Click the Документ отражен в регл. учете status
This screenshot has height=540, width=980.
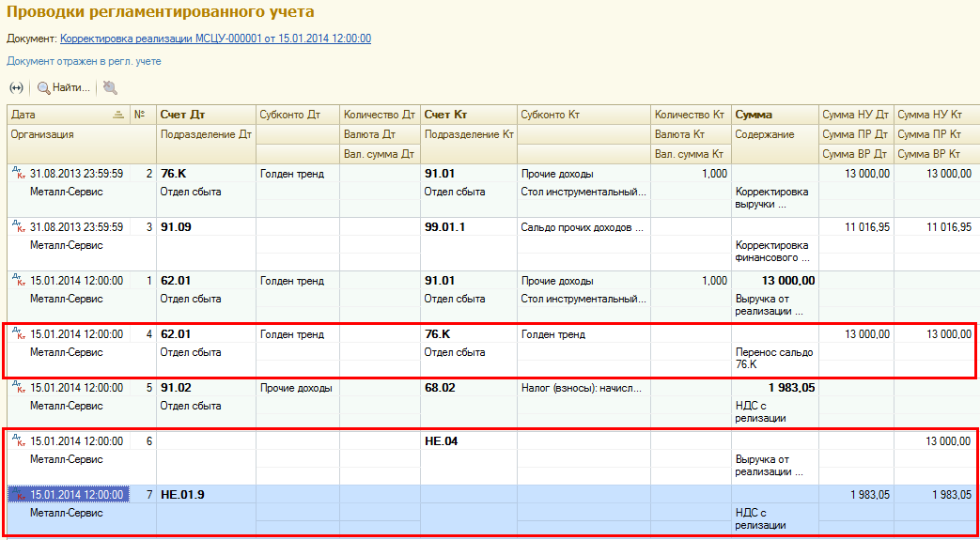click(85, 61)
